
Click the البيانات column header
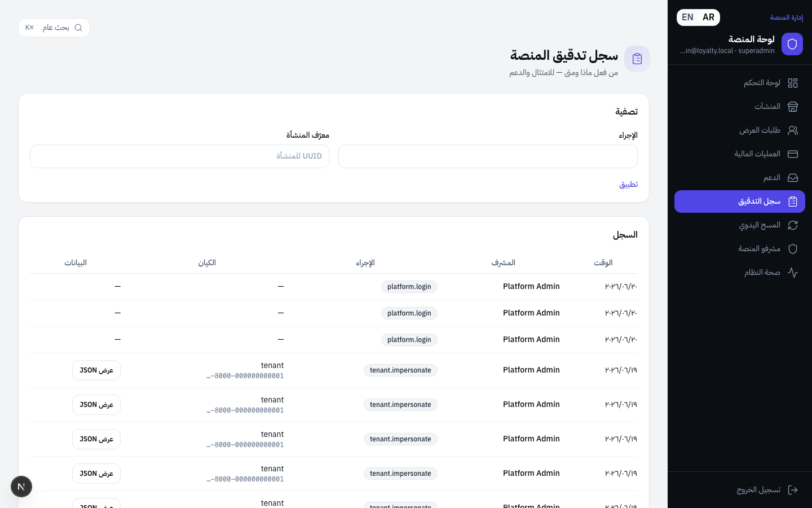point(76,262)
